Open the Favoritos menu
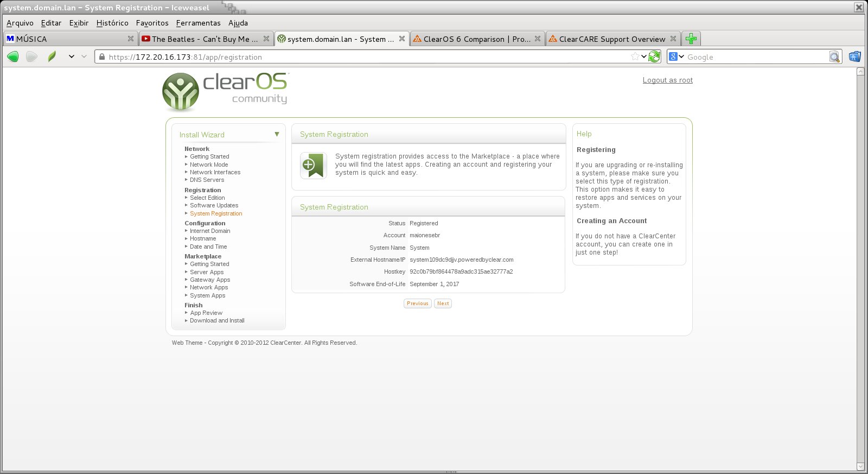This screenshot has width=868, height=474. (152, 23)
